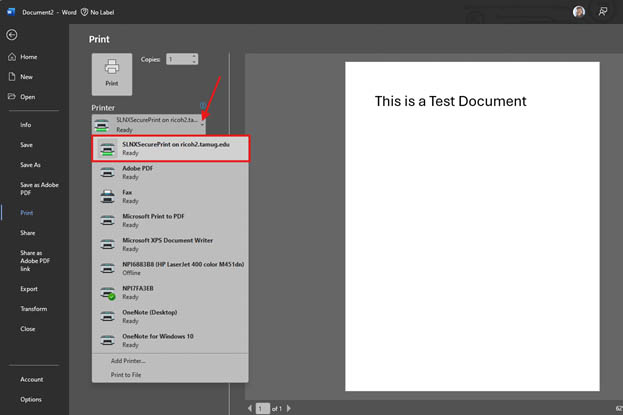Go to next page in print preview

(x=288, y=408)
